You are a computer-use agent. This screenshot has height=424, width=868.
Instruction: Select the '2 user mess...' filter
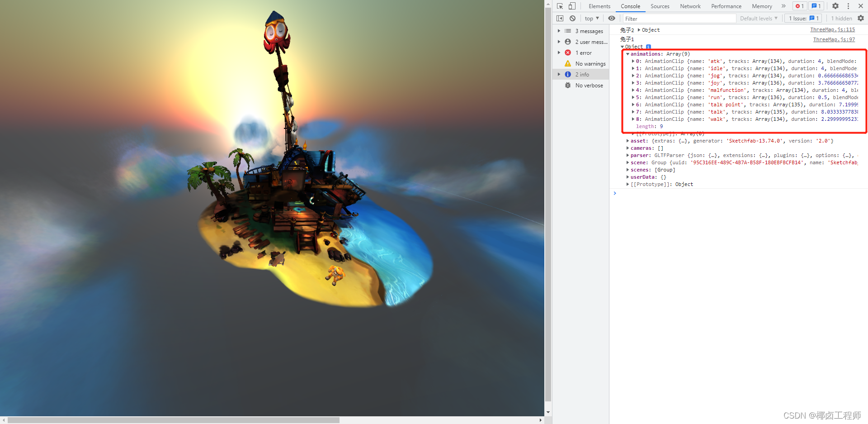click(x=581, y=42)
